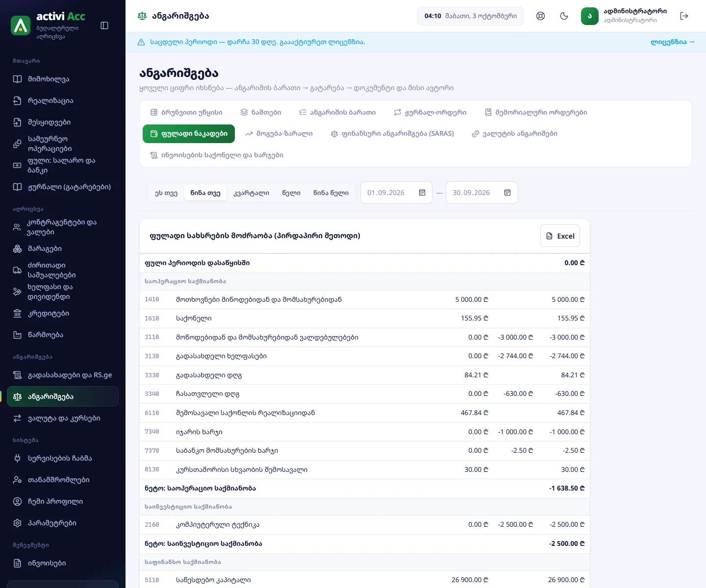Open ვალუტის ანგარიშები tab

tap(515, 133)
